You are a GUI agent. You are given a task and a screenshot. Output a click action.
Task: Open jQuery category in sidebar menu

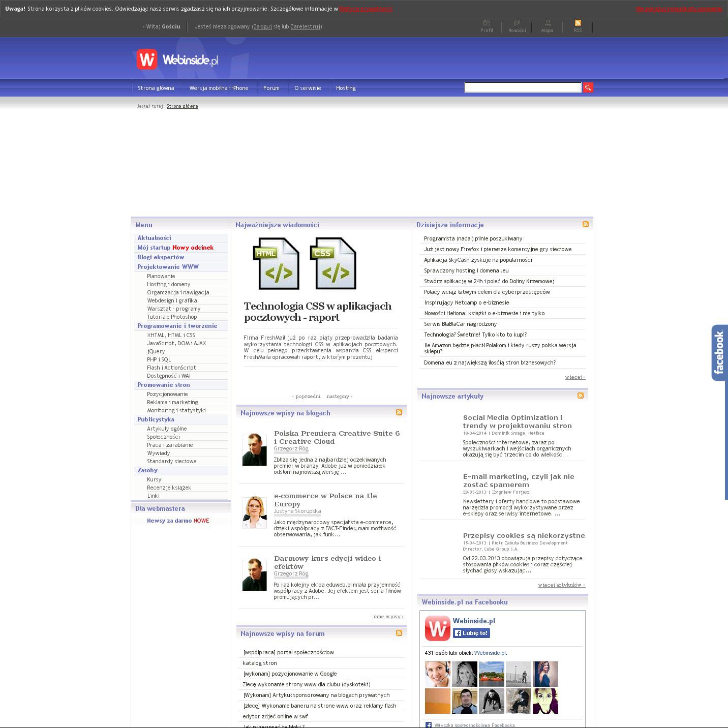156,351
